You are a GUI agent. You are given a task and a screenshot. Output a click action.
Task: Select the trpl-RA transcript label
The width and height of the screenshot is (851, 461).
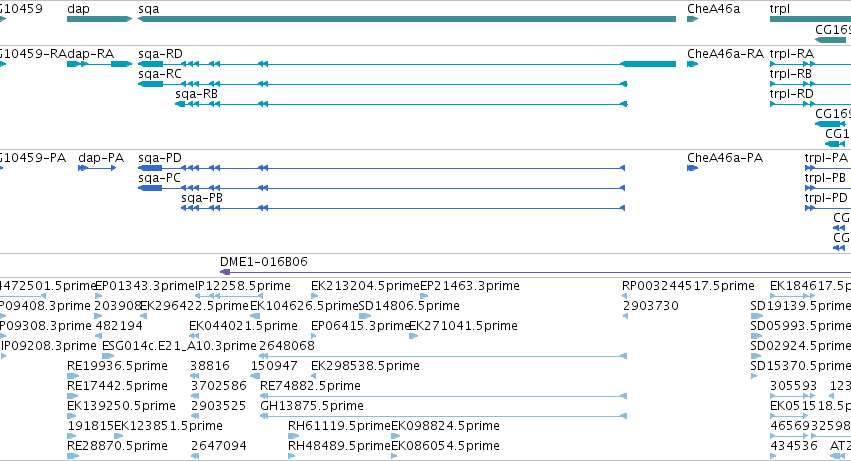click(x=792, y=54)
